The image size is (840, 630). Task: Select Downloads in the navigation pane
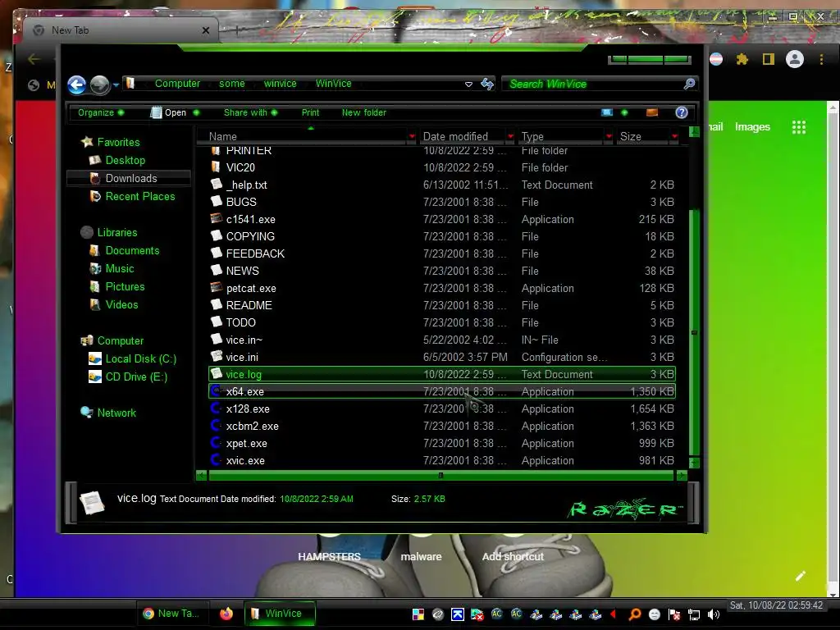(x=130, y=178)
